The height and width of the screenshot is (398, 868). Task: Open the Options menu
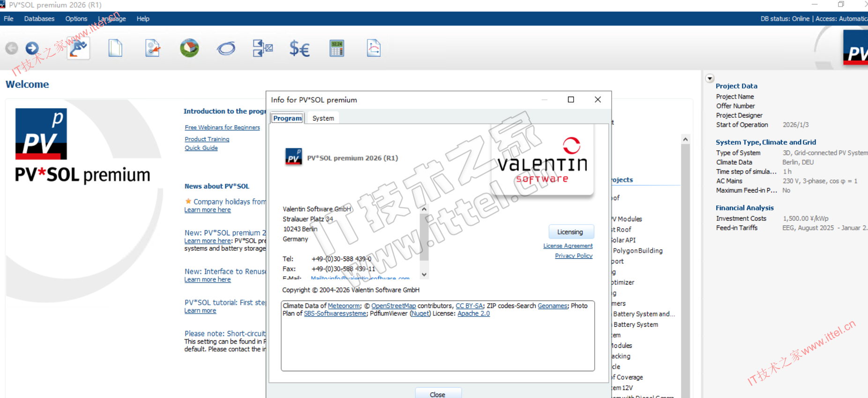click(76, 19)
